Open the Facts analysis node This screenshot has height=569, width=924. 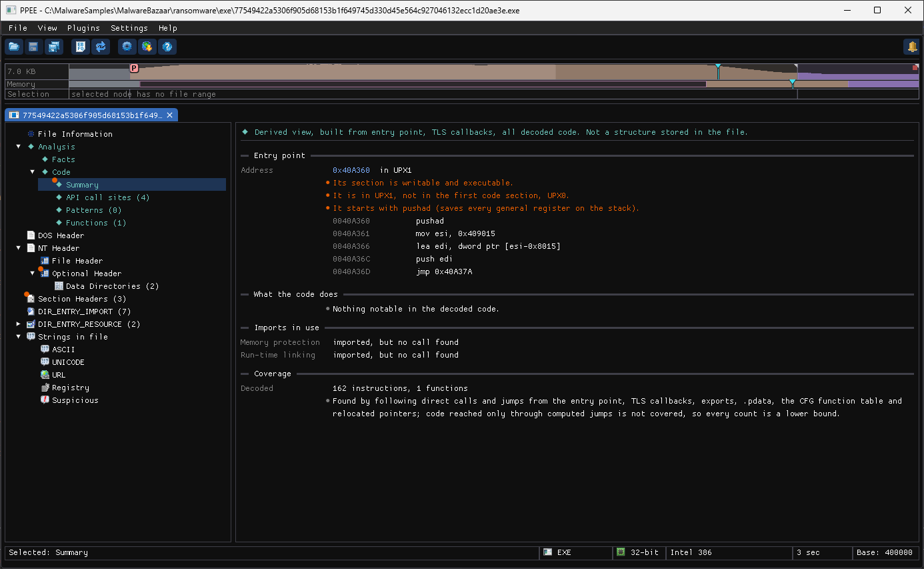coord(63,159)
